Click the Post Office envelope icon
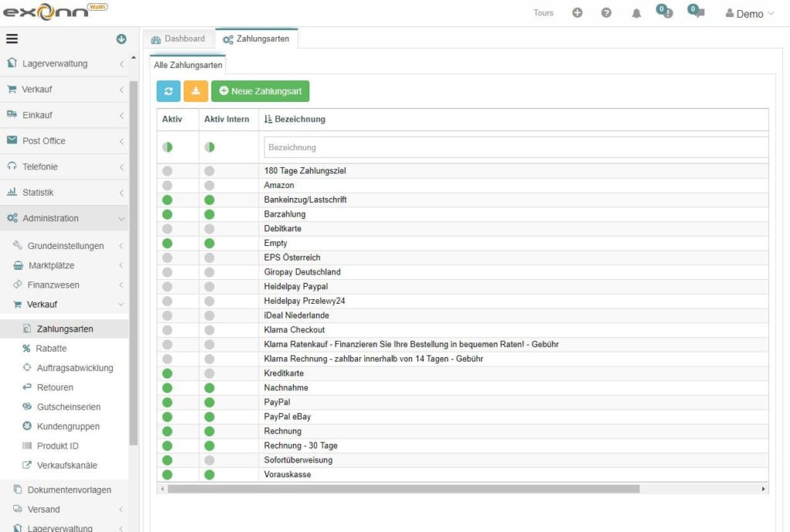 click(12, 140)
